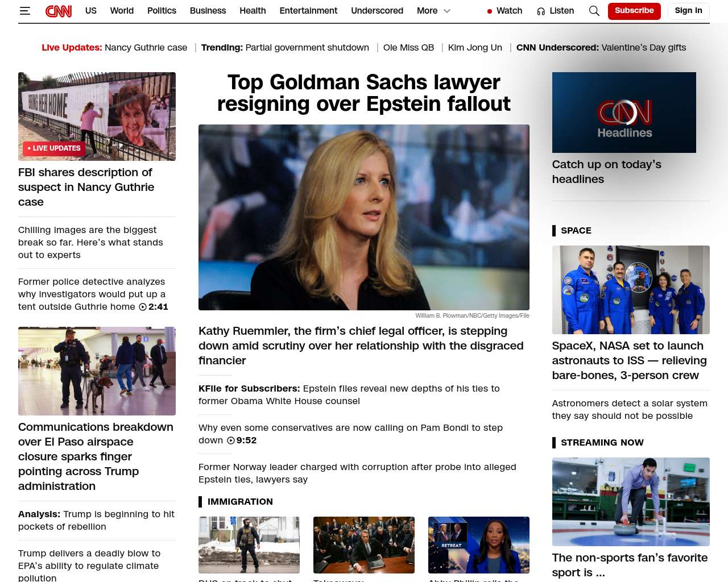Screen dimensions: 728x582
Task: Click the CNN logo
Action: (x=59, y=11)
